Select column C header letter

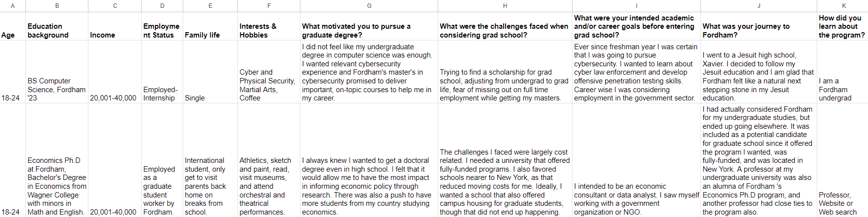[115, 6]
